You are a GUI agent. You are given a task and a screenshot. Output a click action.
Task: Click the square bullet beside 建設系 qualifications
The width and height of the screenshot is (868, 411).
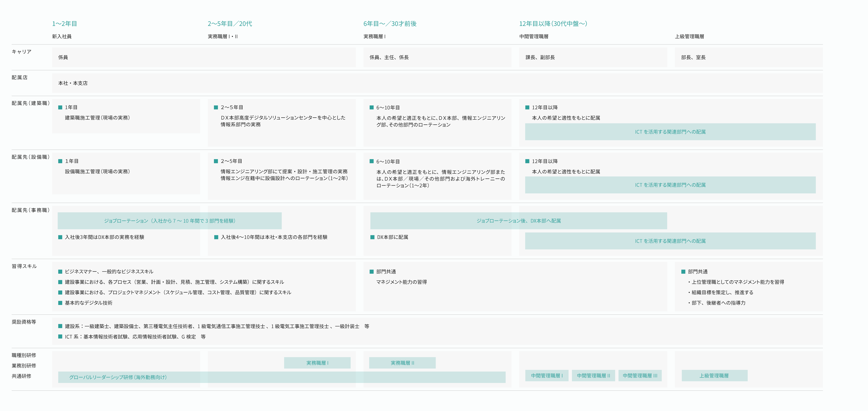point(60,326)
